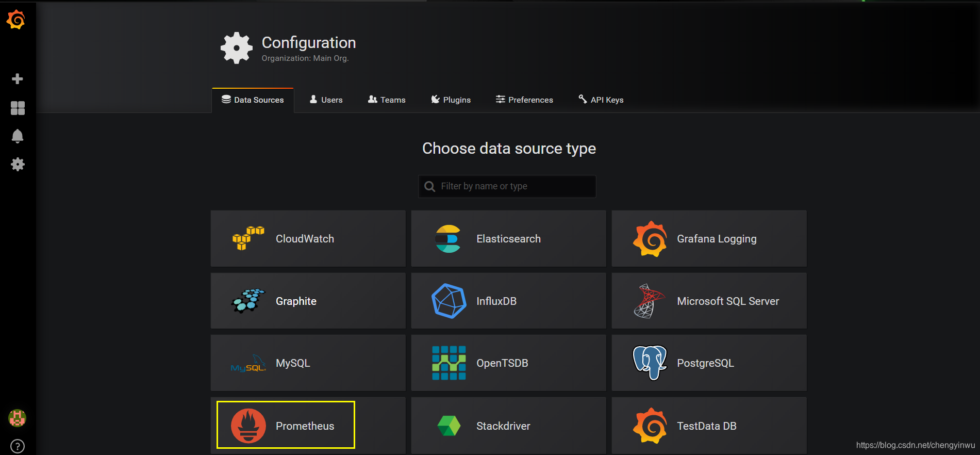The width and height of the screenshot is (980, 455).
Task: Select the InfluxDB data source label
Action: coord(496,301)
